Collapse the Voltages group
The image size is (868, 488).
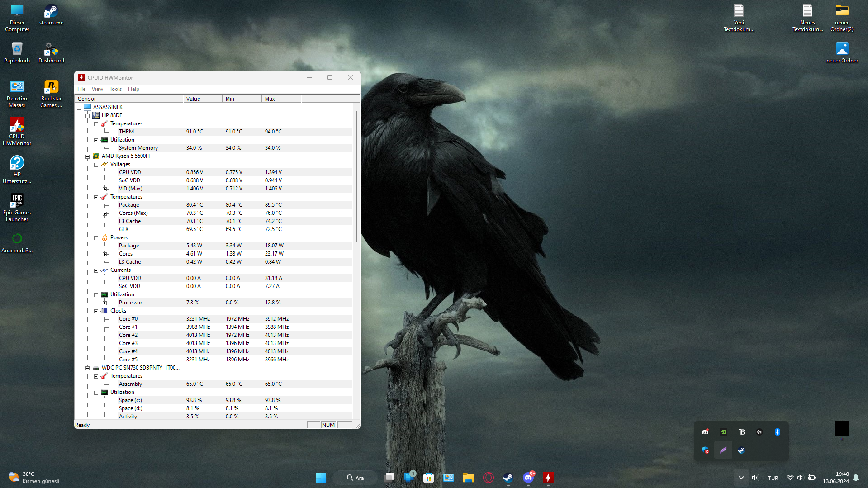pos(96,165)
